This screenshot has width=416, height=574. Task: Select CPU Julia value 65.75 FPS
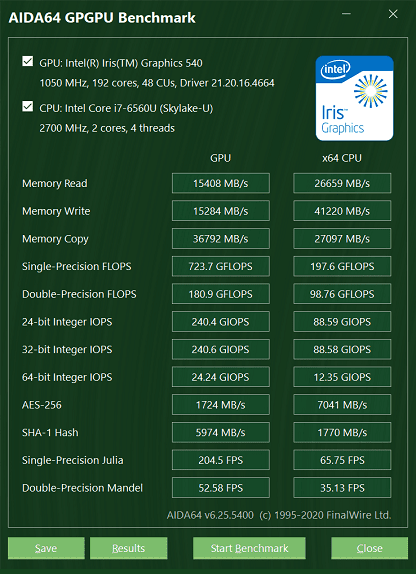[342, 460]
